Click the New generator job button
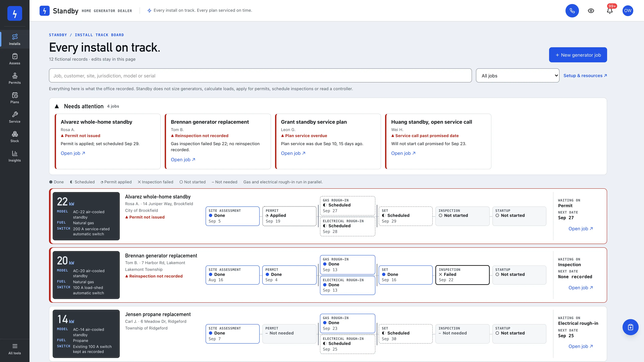The image size is (644, 362). pos(578,55)
